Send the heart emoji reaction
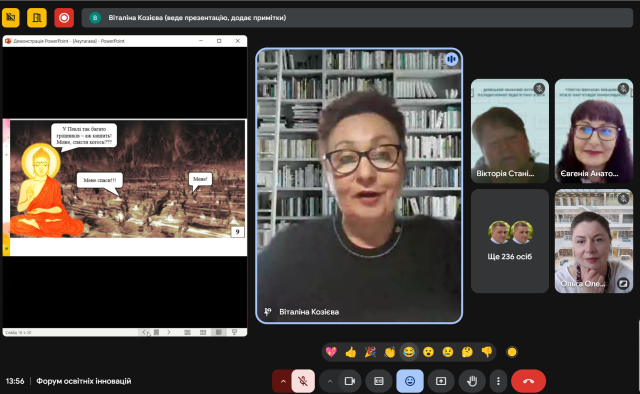The image size is (640, 394). coord(331,352)
